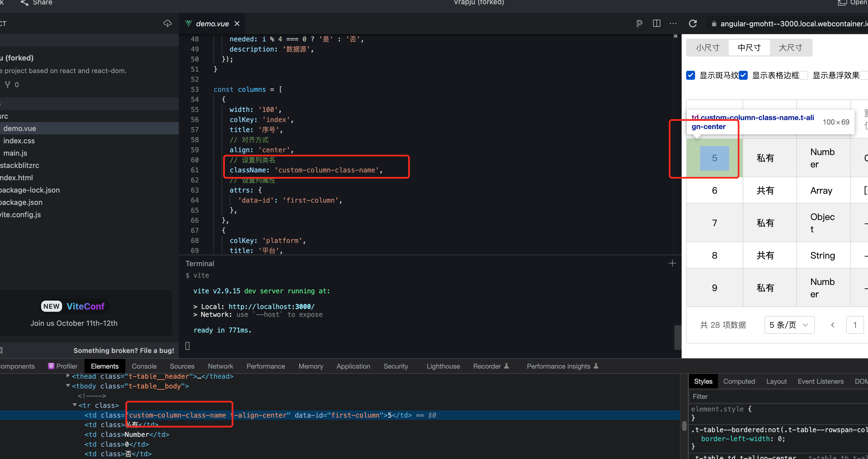The image size is (868, 459).
Task: Click the cloud download icon in project panel
Action: coord(167,23)
